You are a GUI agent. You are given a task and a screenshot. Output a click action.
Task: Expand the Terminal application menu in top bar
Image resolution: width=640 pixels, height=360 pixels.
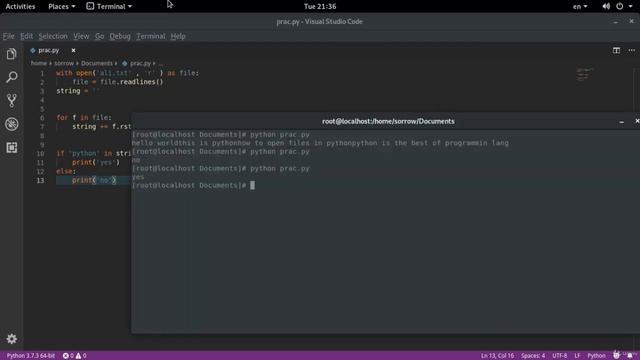(x=109, y=6)
